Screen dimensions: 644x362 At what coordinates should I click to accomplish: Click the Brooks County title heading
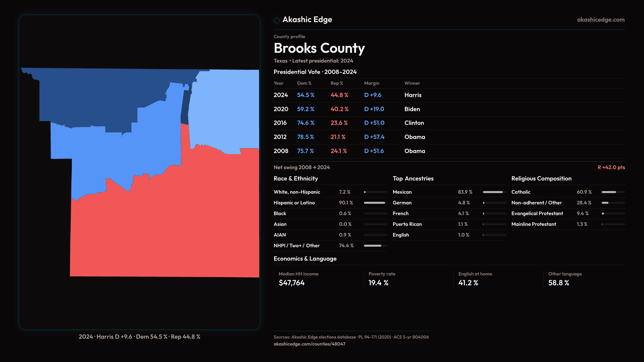coord(319,48)
